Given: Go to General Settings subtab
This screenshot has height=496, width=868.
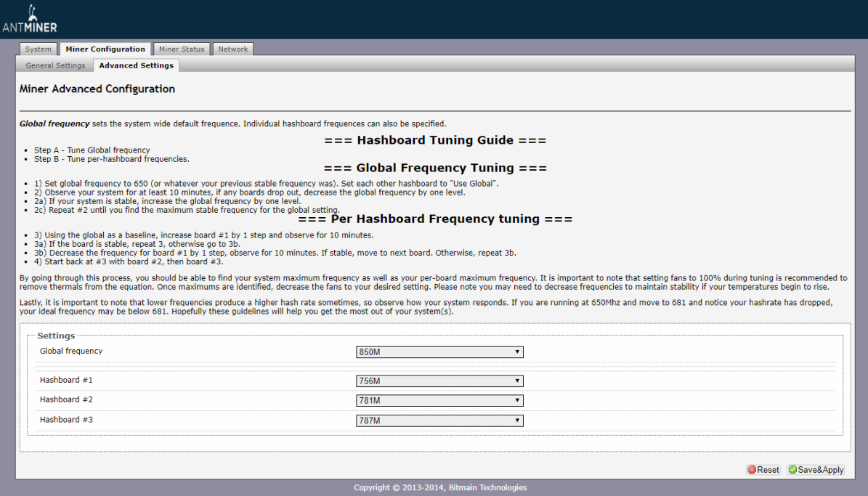Looking at the screenshot, I should pos(55,65).
